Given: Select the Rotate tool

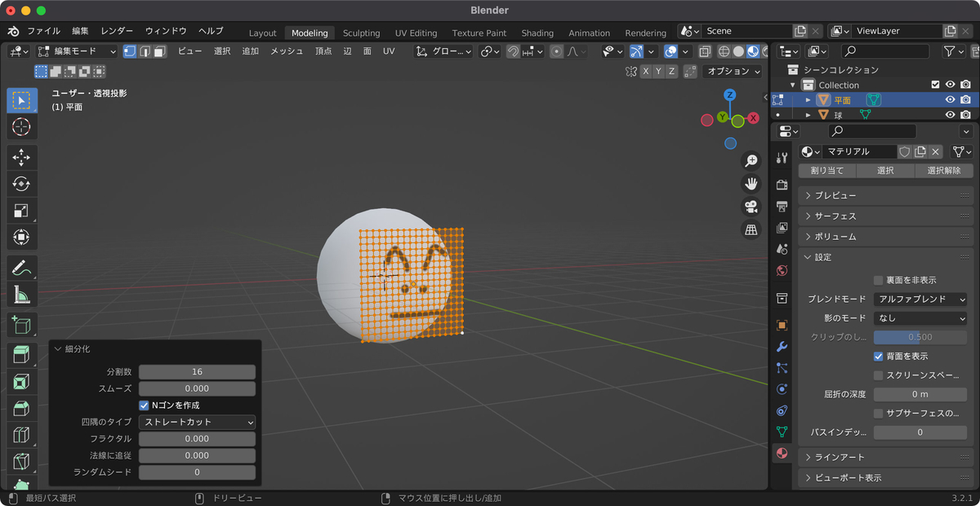Looking at the screenshot, I should pos(21,184).
